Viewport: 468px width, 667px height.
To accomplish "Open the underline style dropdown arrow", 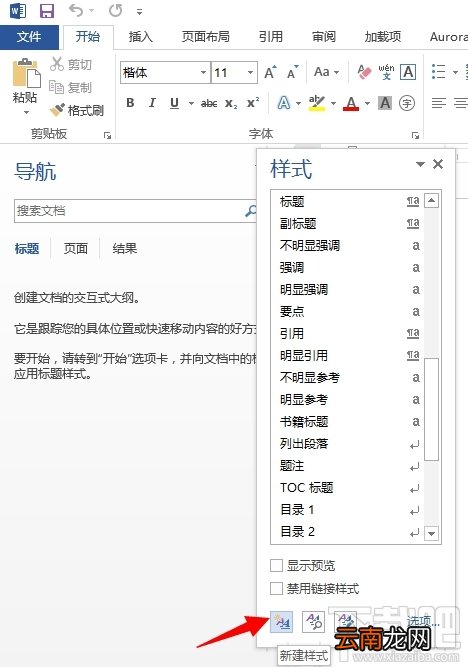I will point(191,103).
